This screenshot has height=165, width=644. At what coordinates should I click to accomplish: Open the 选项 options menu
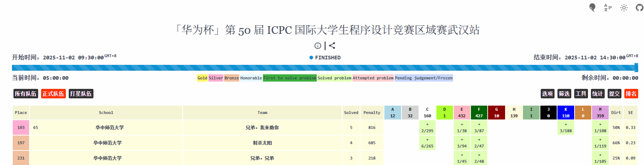tap(547, 94)
